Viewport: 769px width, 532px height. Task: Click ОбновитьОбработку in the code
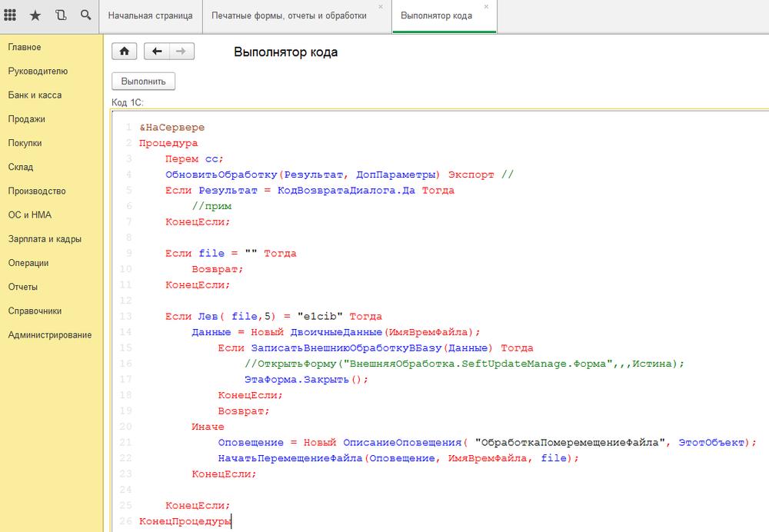coord(221,175)
